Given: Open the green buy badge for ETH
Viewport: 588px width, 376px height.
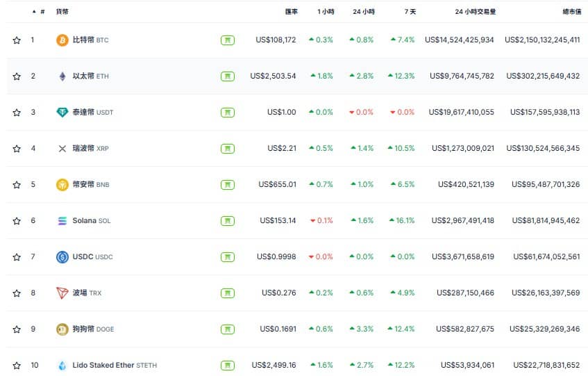Looking at the screenshot, I should 228,76.
